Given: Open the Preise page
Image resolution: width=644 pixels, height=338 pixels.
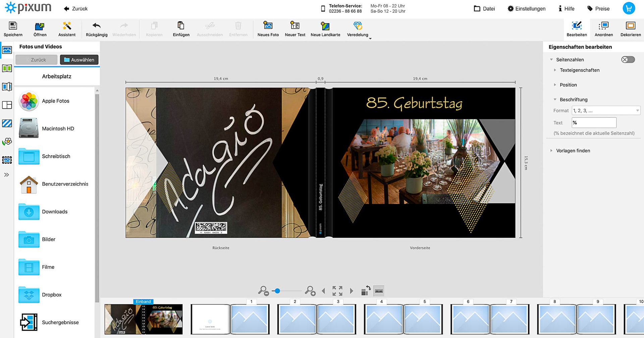Looking at the screenshot, I should (x=598, y=9).
